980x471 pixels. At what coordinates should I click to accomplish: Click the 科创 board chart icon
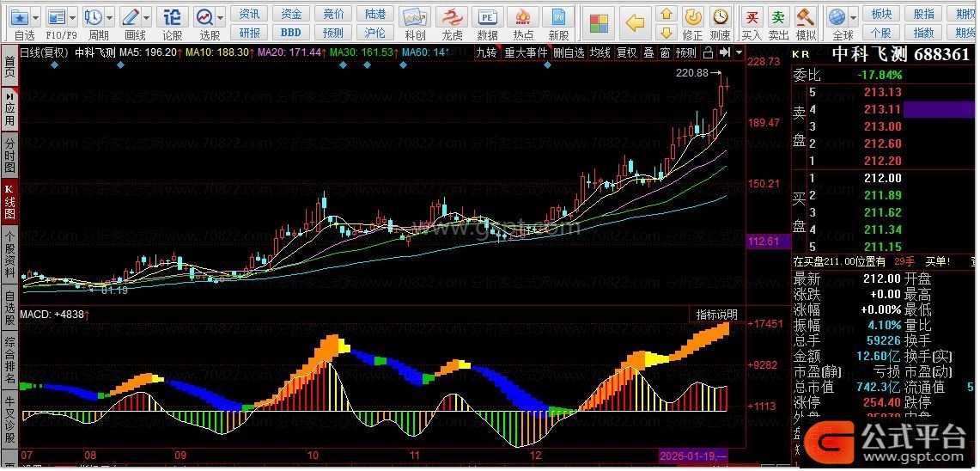tap(415, 17)
